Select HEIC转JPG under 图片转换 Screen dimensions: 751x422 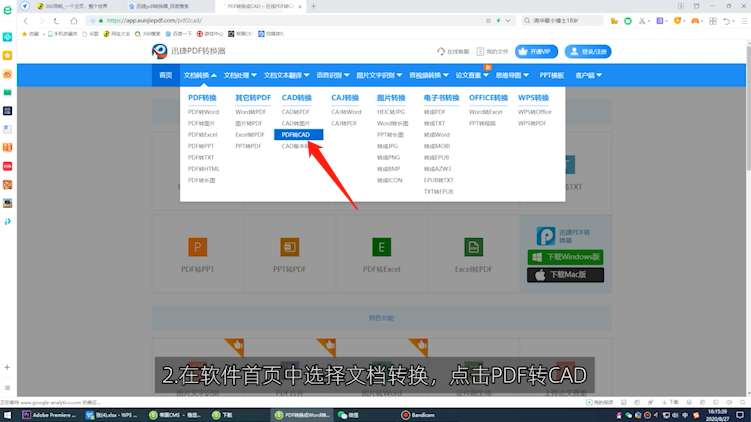click(x=391, y=112)
